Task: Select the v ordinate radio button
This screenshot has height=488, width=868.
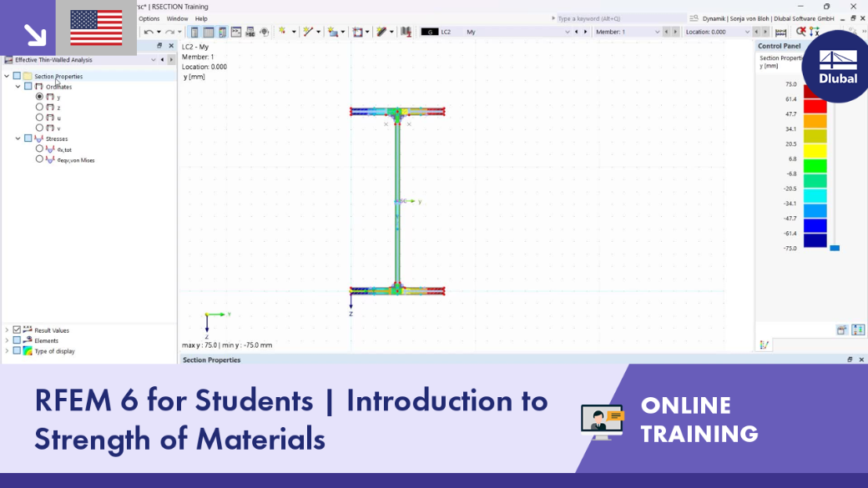Action: click(39, 128)
